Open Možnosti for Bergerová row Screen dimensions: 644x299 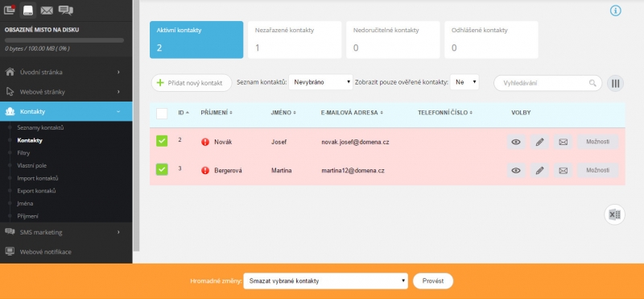click(x=597, y=170)
